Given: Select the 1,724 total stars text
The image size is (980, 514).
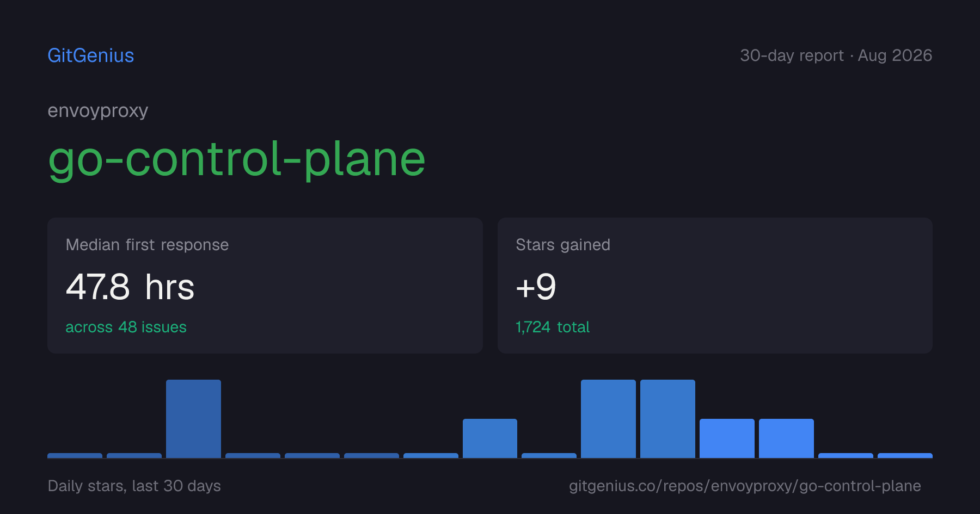Looking at the screenshot, I should coord(553,327).
